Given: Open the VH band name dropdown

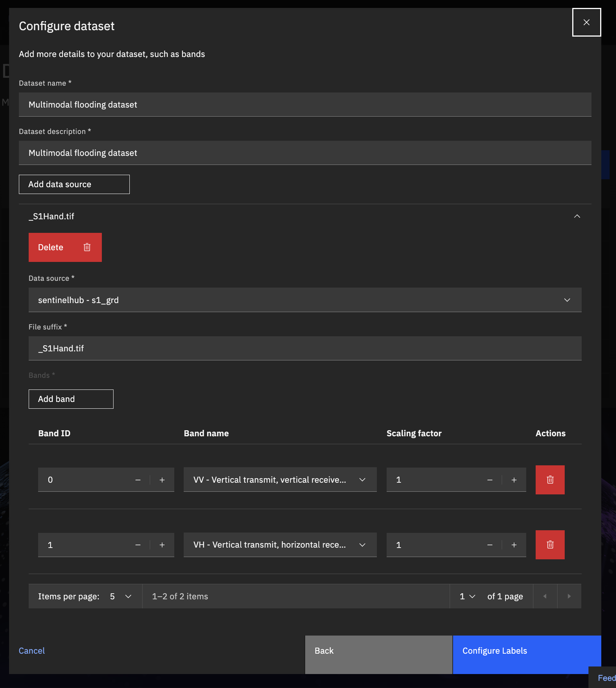Looking at the screenshot, I should click(x=280, y=545).
